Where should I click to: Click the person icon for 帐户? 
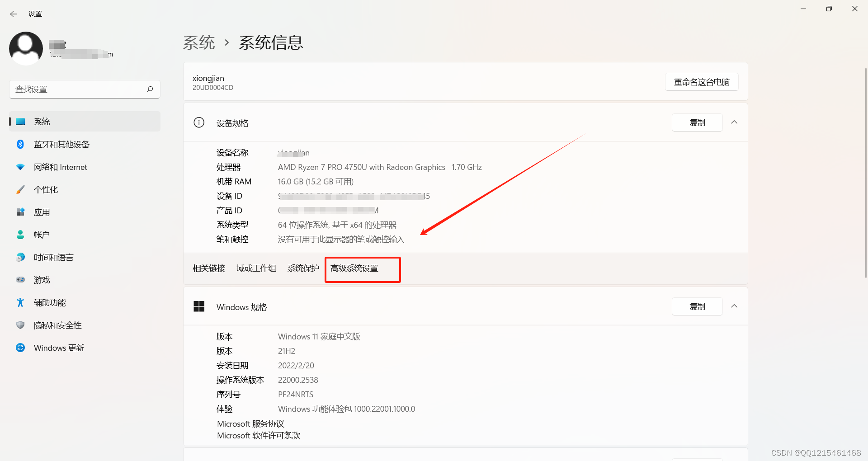[x=20, y=235]
